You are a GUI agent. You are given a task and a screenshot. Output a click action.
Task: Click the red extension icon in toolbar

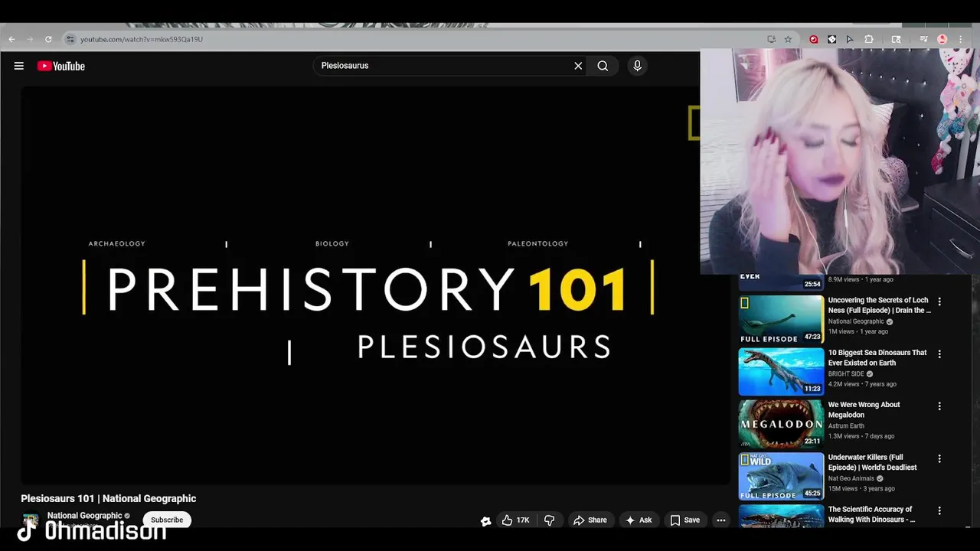[x=813, y=39]
